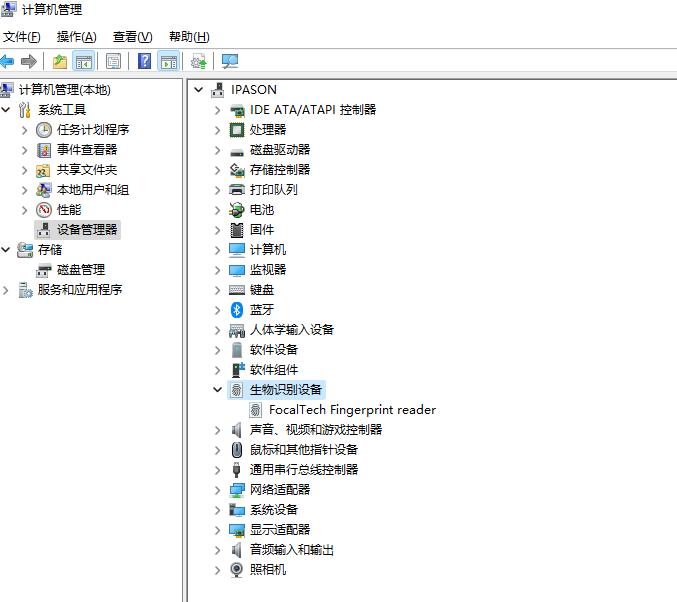Select the 软件设备 category
677x602 pixels.
(274, 350)
